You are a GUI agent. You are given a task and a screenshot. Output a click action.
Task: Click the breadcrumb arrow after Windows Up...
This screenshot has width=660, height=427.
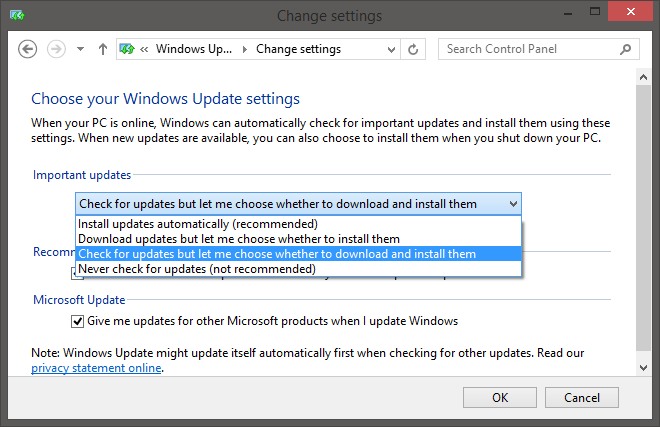coord(245,50)
